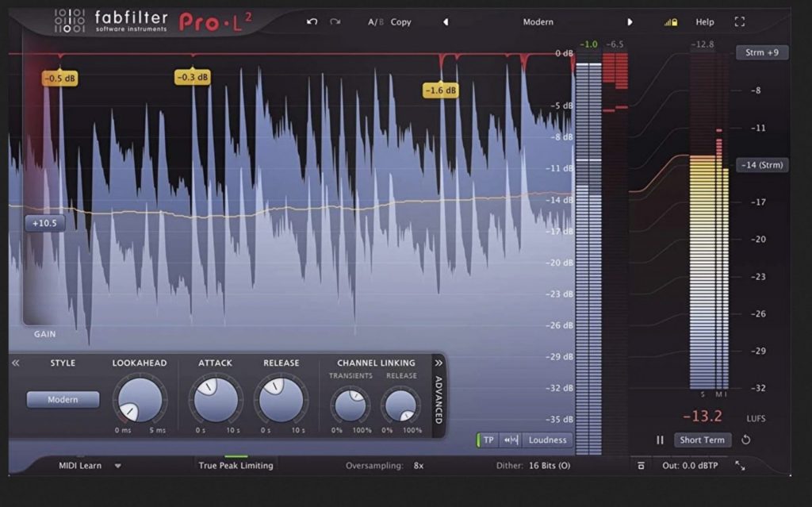Click the -0.5 dB gain reduction label
812x507 pixels.
pyautogui.click(x=60, y=79)
